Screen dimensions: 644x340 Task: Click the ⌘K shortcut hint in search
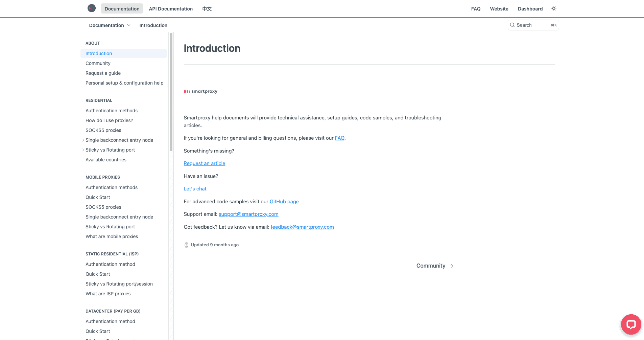[x=554, y=25]
